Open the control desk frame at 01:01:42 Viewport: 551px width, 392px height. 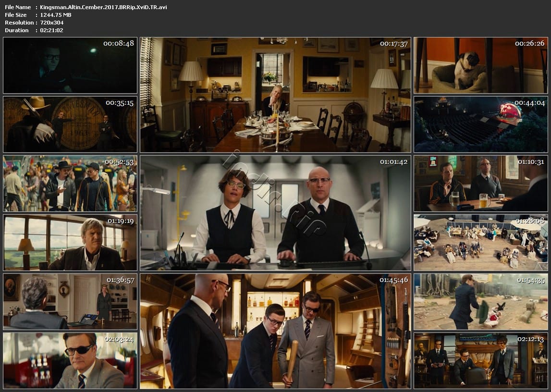pos(276,213)
